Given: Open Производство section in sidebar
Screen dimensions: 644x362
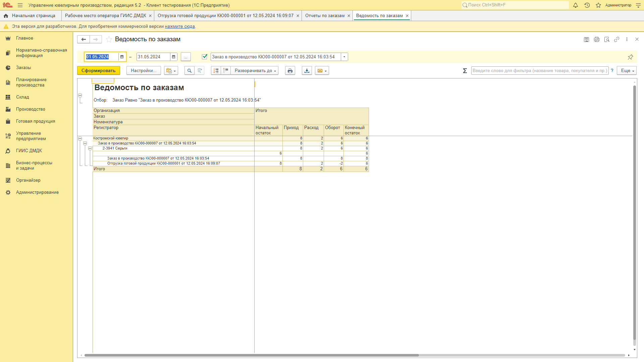Looking at the screenshot, I should [x=36, y=109].
